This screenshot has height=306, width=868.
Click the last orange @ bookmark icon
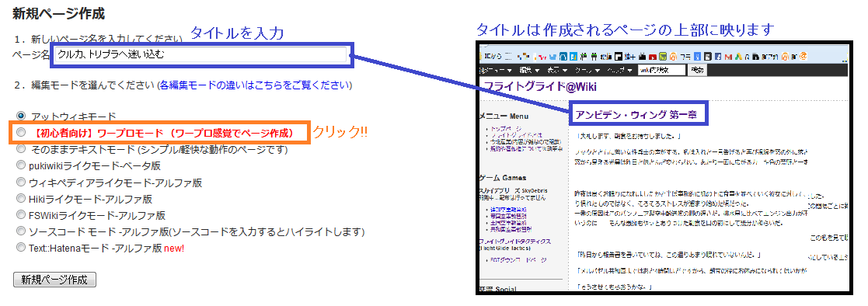coord(804,56)
